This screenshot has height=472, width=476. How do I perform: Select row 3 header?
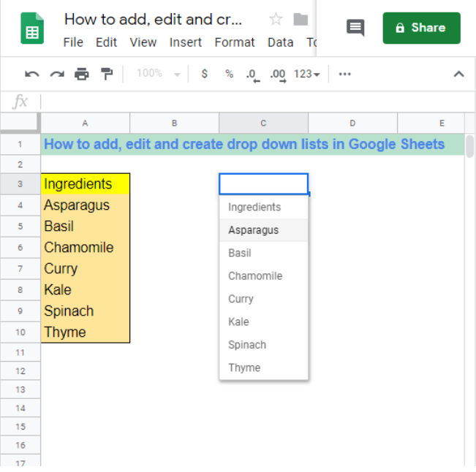(20, 184)
